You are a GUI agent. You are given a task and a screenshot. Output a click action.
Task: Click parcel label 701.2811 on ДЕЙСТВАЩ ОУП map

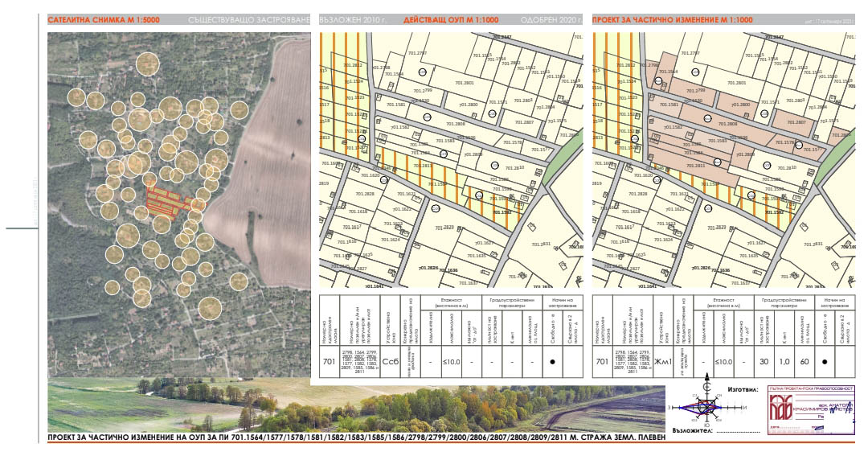tap(424, 166)
